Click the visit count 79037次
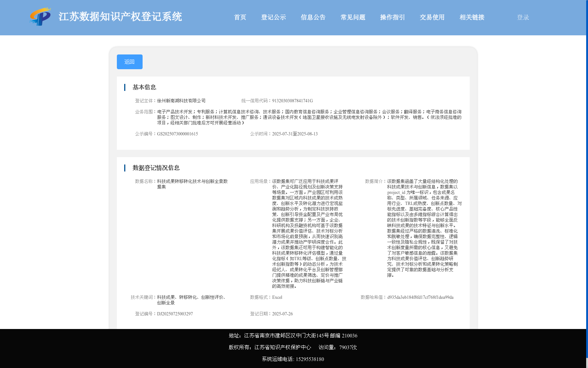The height and width of the screenshot is (368, 588). [x=348, y=347]
